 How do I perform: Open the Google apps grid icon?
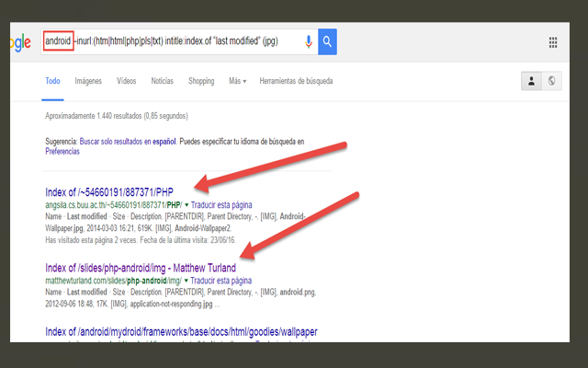(x=553, y=42)
